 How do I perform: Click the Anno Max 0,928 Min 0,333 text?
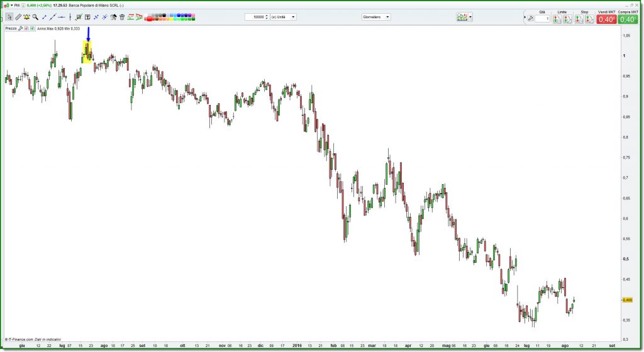58,29
